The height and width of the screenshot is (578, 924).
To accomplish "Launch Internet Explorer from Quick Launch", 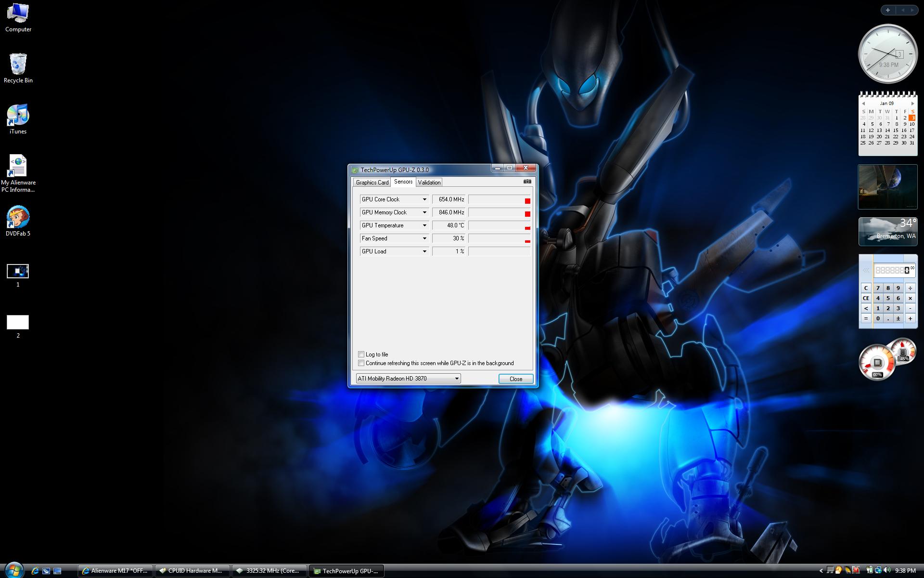I will tap(35, 571).
